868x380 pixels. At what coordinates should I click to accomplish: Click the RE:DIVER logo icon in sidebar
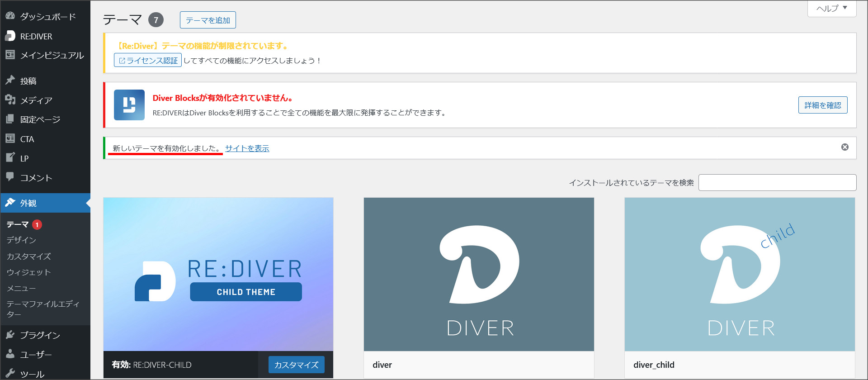pyautogui.click(x=10, y=36)
